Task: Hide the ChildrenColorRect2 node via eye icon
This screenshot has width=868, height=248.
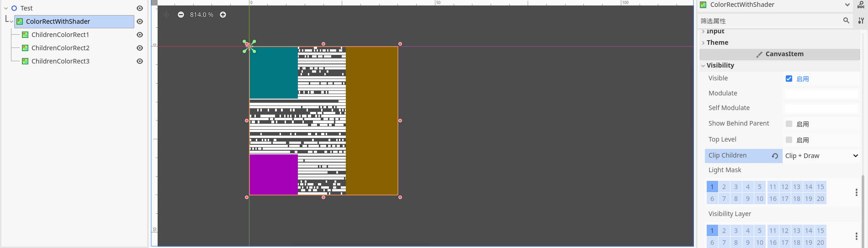Action: (x=140, y=48)
